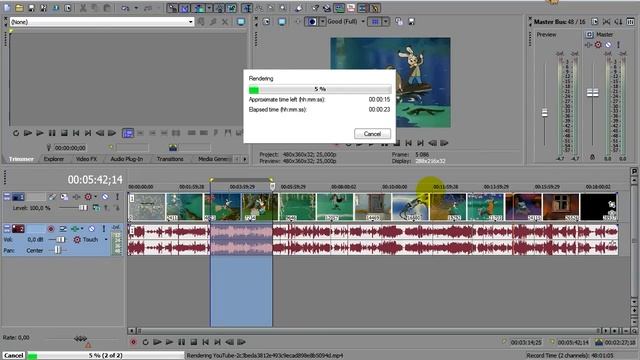Solo audio track 2 with the exclamation icon

104,229
